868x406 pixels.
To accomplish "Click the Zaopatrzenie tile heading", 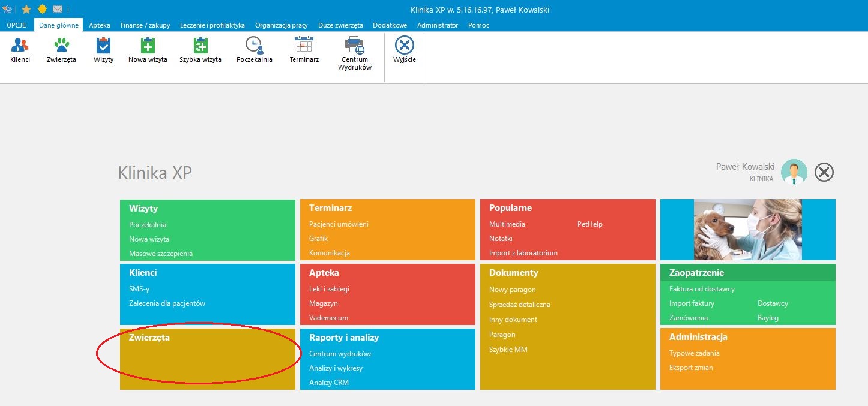I will tap(697, 273).
